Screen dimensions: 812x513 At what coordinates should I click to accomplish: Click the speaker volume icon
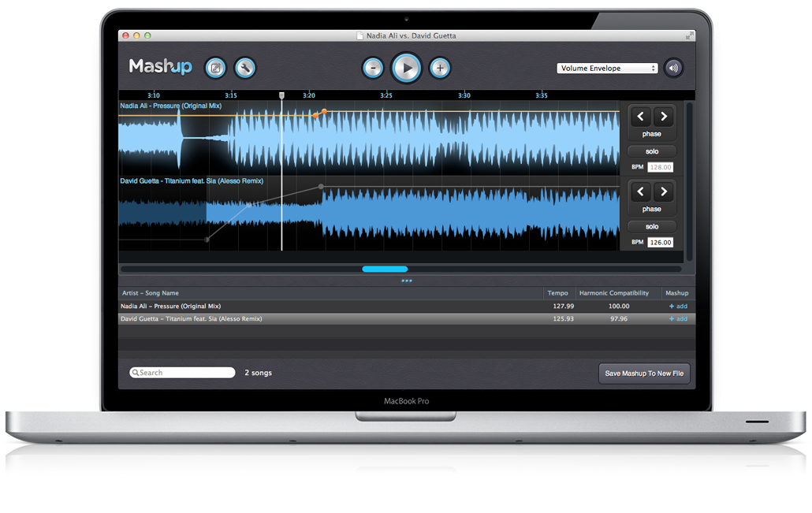click(673, 68)
